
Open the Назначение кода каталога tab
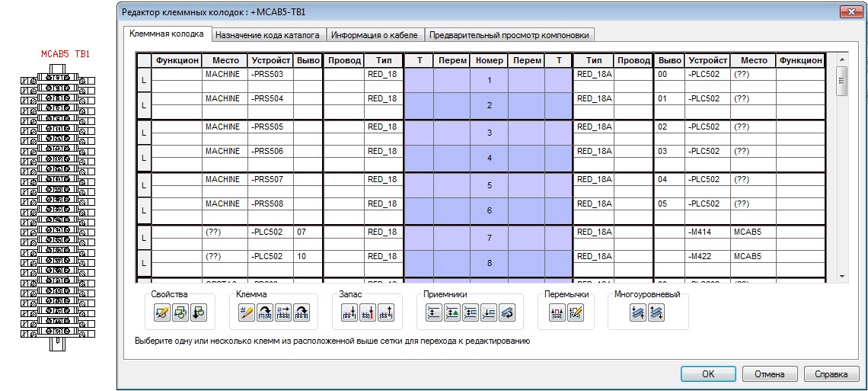click(x=270, y=35)
